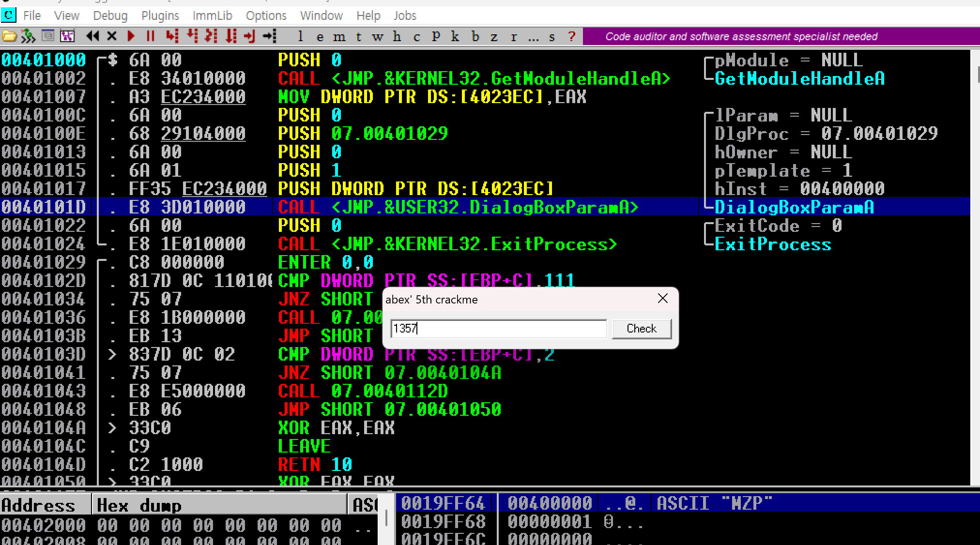Show the Memory map with m
The width and height of the screenshot is (980, 545).
339,37
